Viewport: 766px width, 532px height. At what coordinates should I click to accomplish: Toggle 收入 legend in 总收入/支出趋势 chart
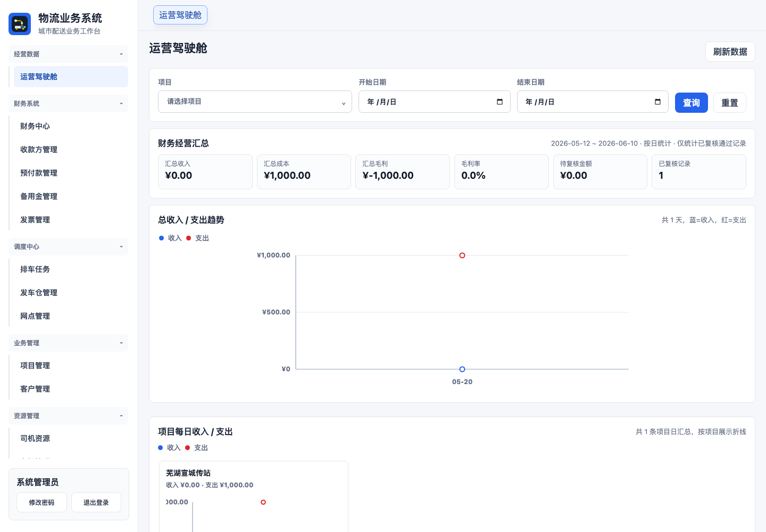[x=170, y=238]
